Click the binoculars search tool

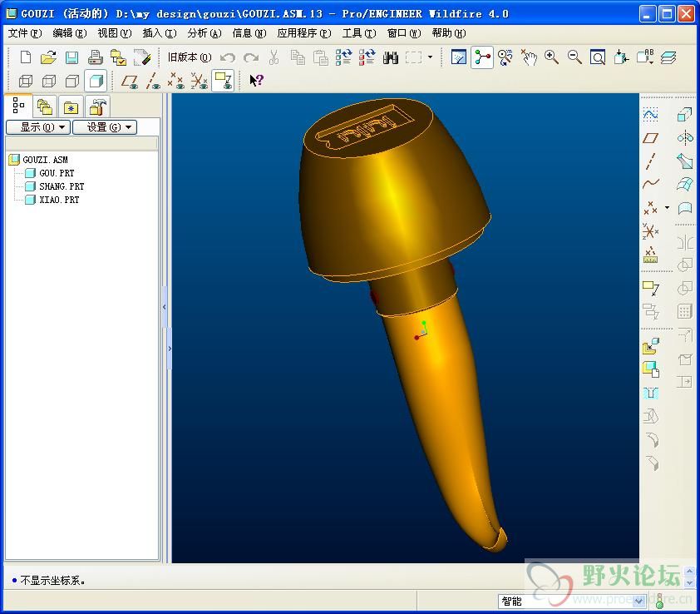(391, 57)
